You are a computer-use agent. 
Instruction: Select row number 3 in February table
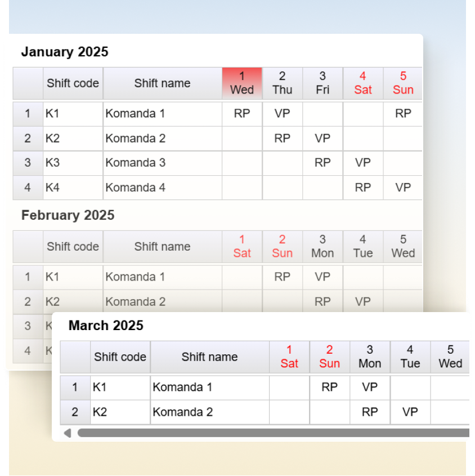[x=28, y=326]
